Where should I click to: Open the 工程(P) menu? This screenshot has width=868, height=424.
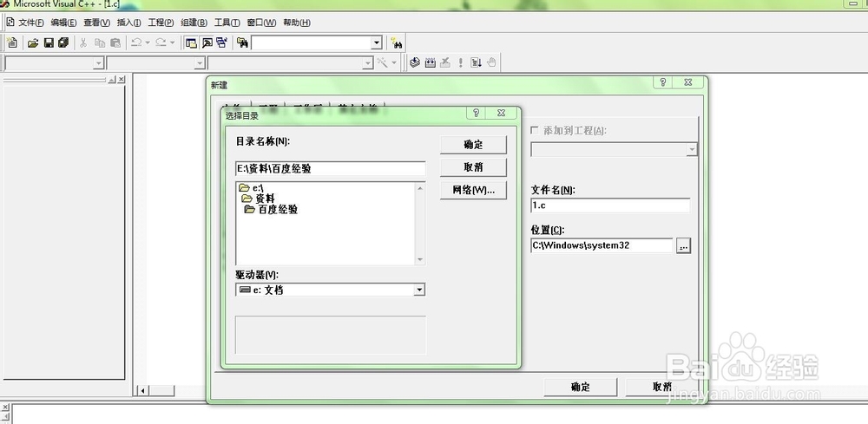[x=161, y=23]
